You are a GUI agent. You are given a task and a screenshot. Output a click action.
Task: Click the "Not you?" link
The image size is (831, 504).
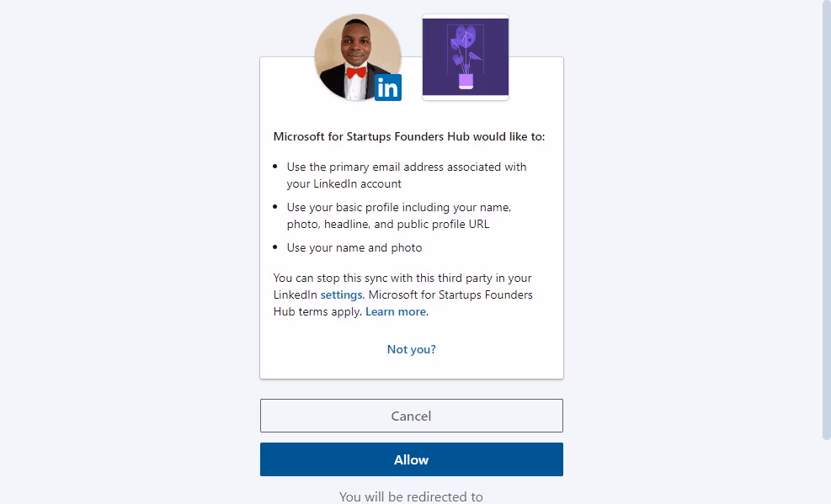pyautogui.click(x=412, y=349)
